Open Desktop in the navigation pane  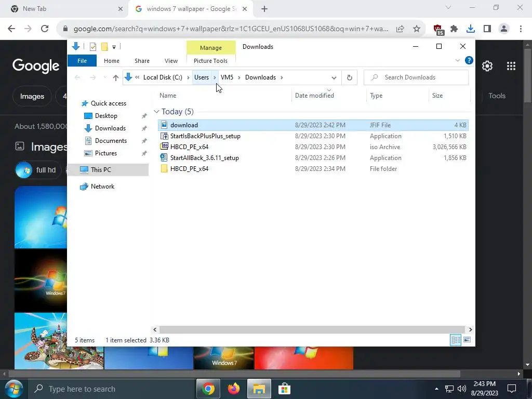click(106, 116)
